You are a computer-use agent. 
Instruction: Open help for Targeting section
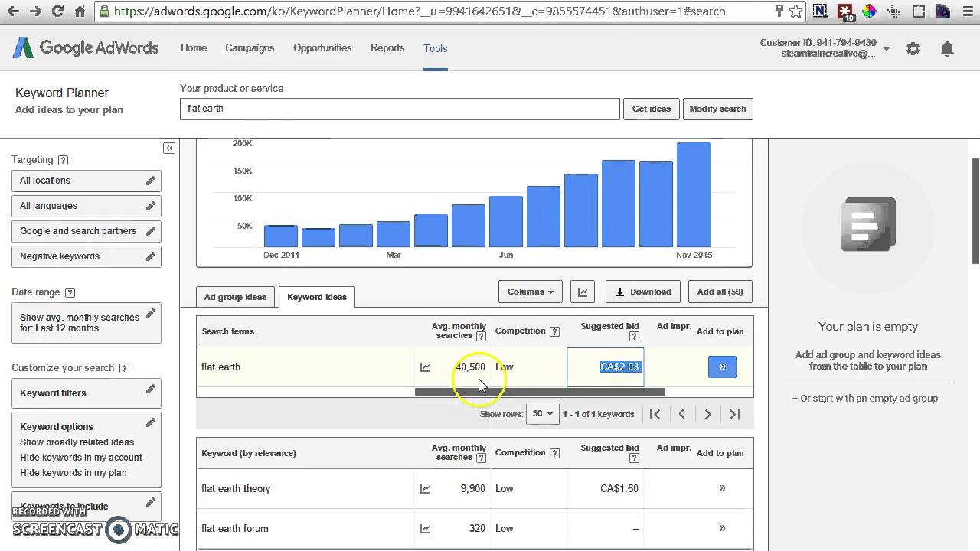click(63, 160)
